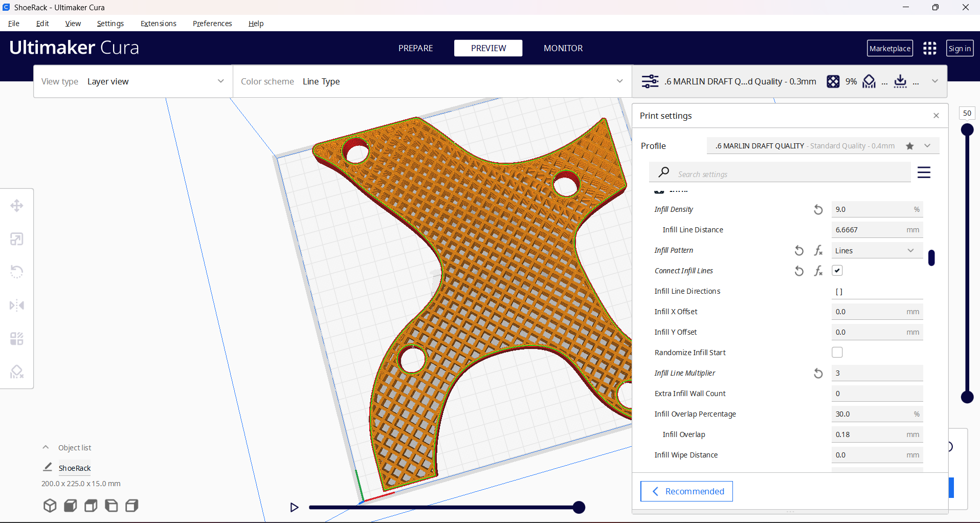
Task: Click the Recommended button
Action: 686,491
